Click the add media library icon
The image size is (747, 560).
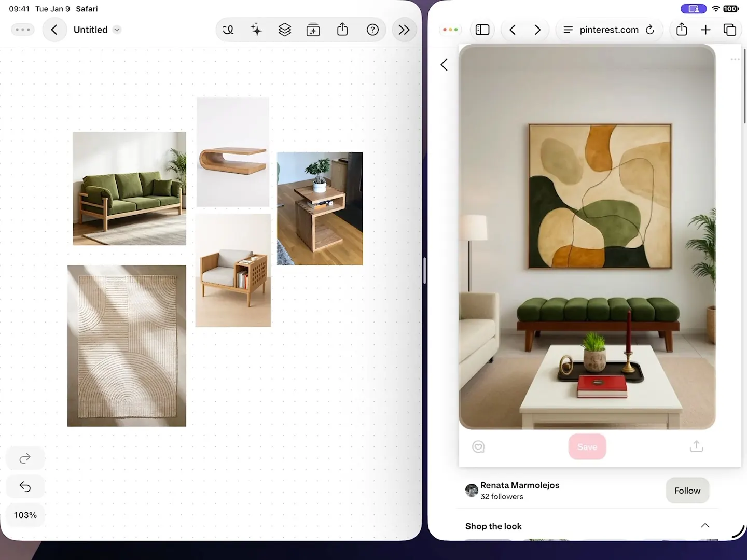point(313,30)
